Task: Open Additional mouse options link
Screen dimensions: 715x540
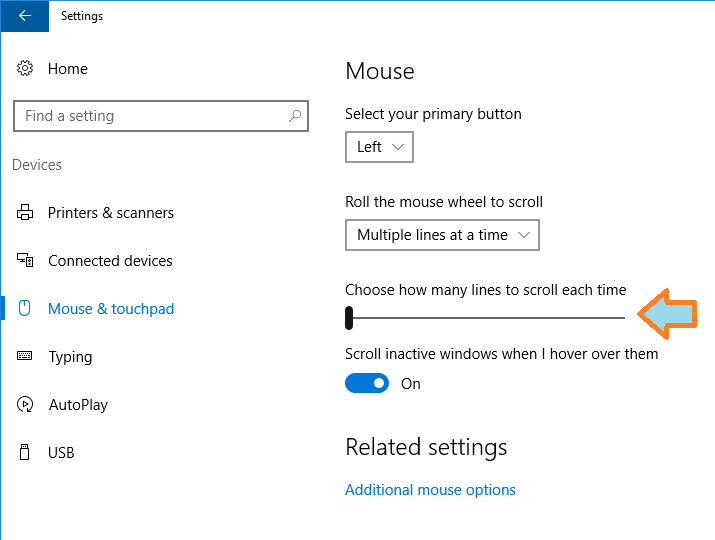Action: point(430,490)
